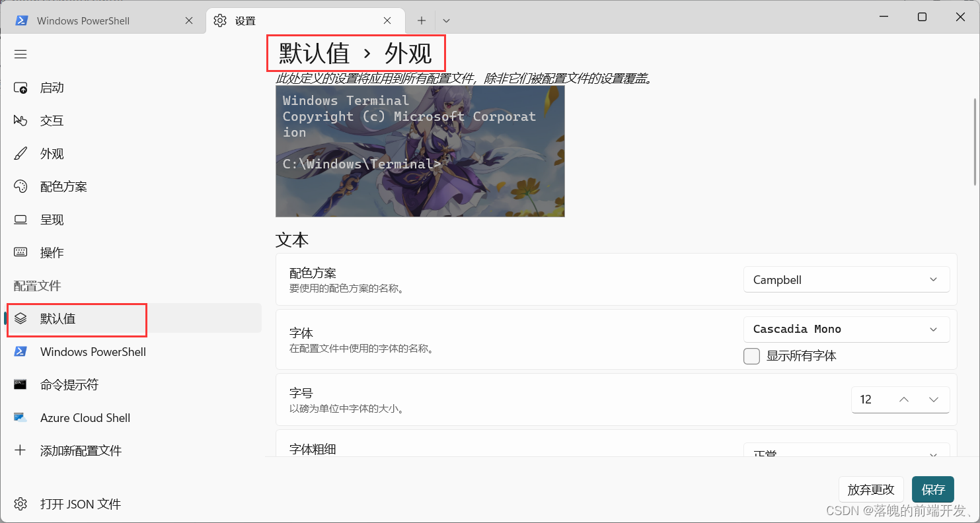Image resolution: width=980 pixels, height=523 pixels.
Task: Close the 设置 tab
Action: pos(388,20)
